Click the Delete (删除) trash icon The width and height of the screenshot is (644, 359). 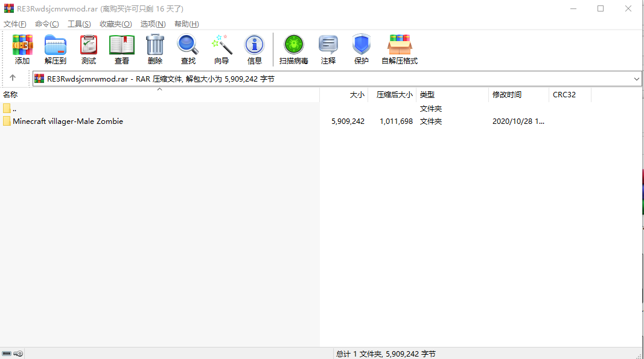pos(155,45)
